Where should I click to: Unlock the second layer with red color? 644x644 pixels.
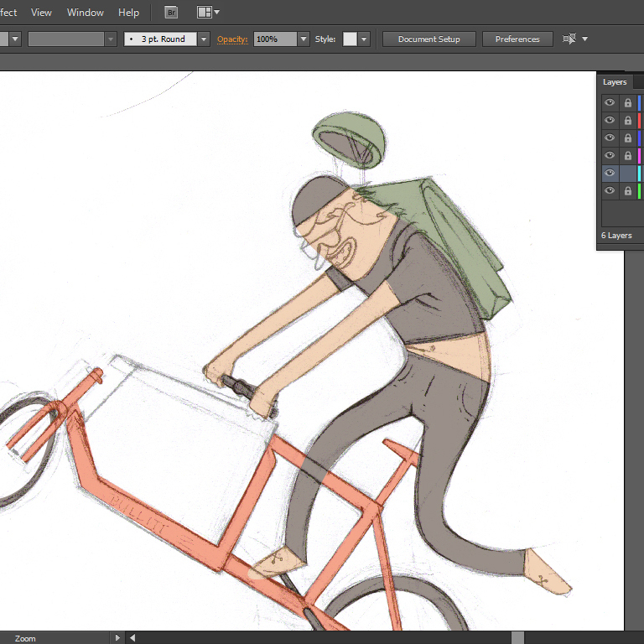pyautogui.click(x=627, y=121)
